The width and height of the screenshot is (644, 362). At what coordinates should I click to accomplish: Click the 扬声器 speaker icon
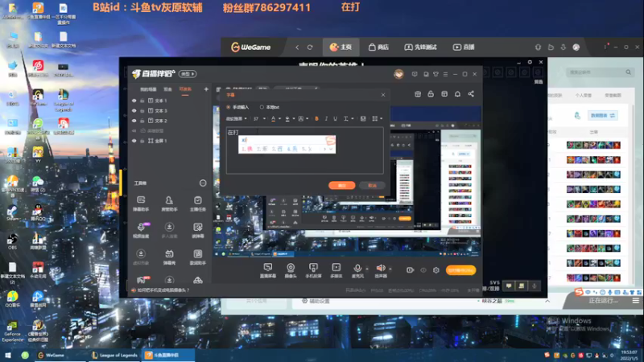pos(381,269)
